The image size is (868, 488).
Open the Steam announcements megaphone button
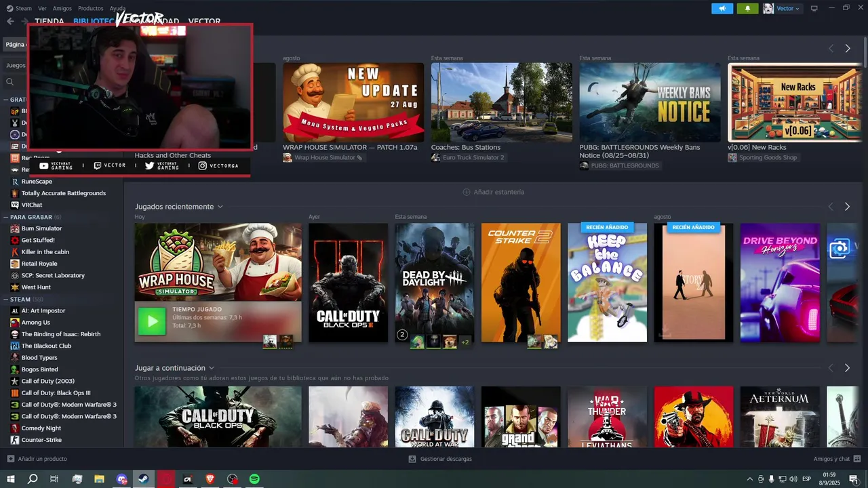pyautogui.click(x=722, y=8)
